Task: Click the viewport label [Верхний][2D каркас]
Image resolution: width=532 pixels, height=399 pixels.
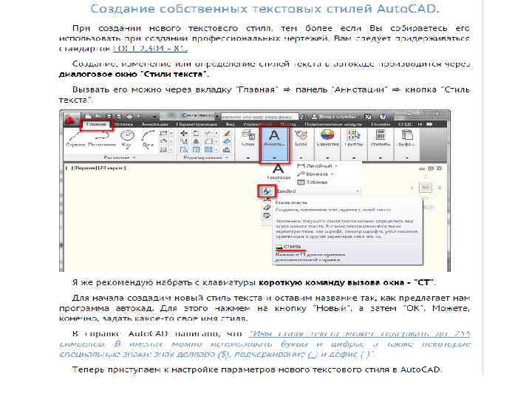Action: point(96,168)
